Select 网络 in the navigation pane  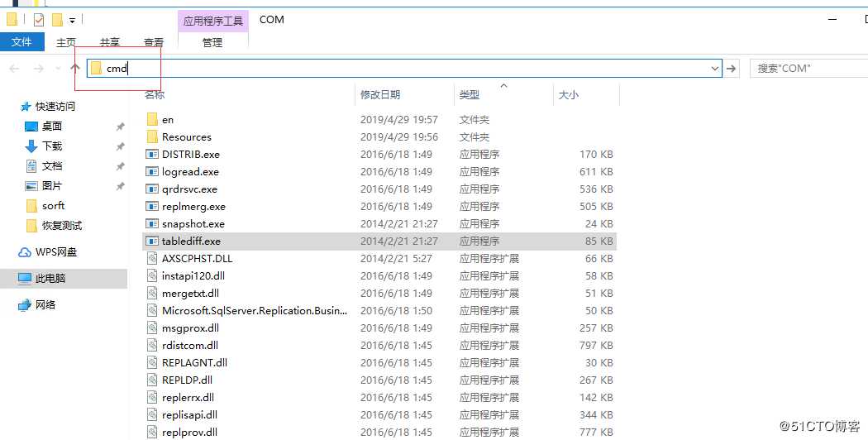(45, 304)
